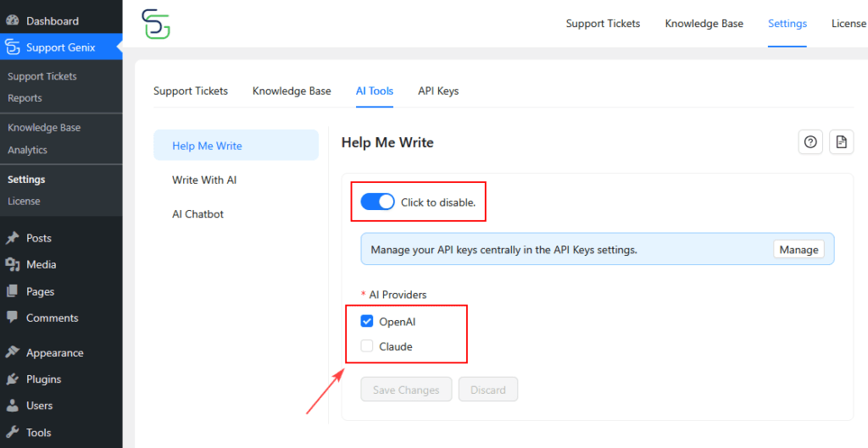Click the Tools wrench icon
The width and height of the screenshot is (868, 448).
pyautogui.click(x=12, y=433)
